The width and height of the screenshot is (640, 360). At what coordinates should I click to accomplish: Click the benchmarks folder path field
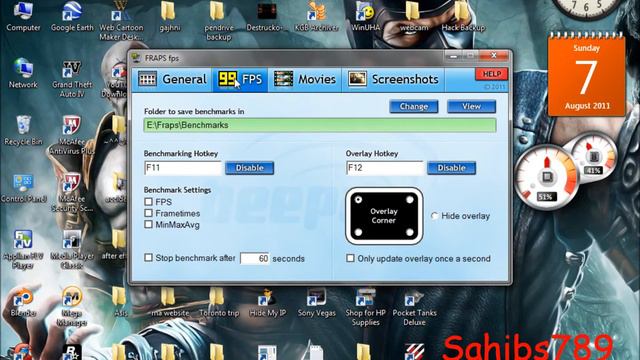tap(320, 125)
